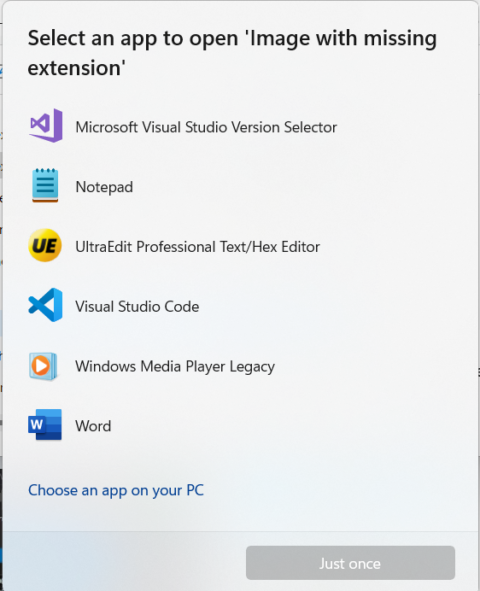Image resolution: width=480 pixels, height=591 pixels.
Task: Click the Windows Media Player Legacy play icon
Action: [43, 366]
